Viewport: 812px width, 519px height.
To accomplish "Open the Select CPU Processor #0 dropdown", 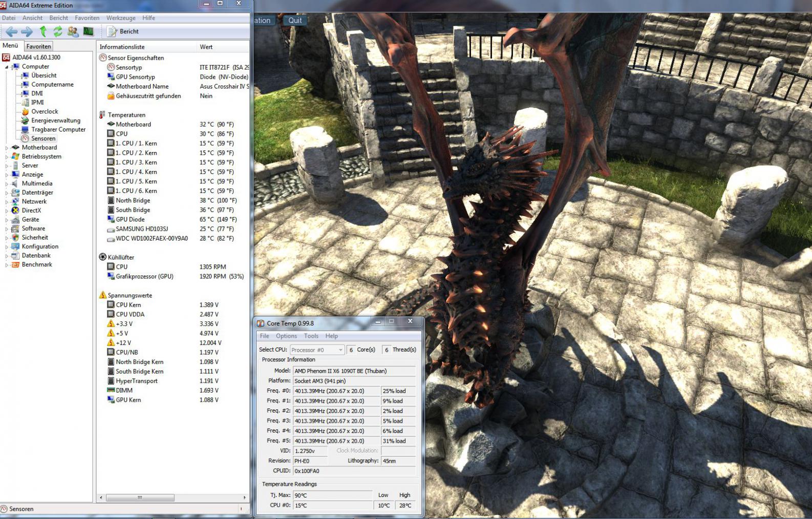I will [x=317, y=350].
